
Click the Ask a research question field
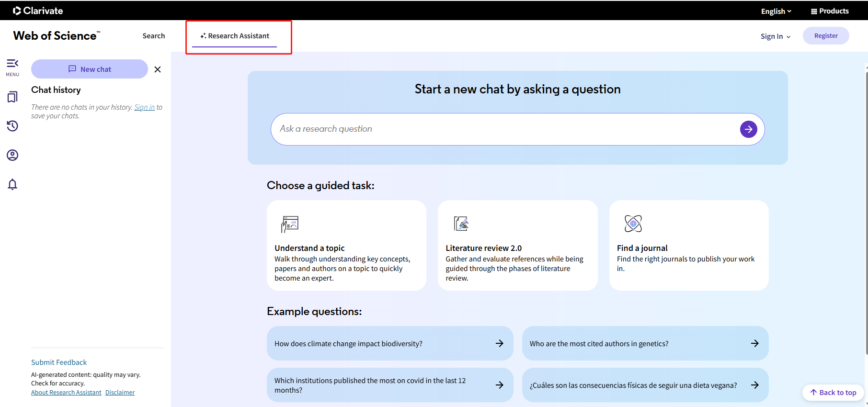pos(503,129)
